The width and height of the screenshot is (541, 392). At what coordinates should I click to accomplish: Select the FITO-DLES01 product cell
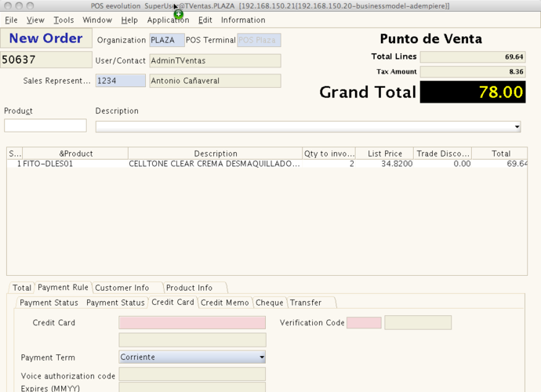75,164
